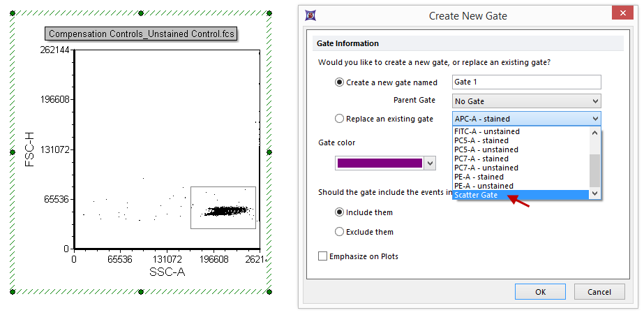The image size is (644, 315).
Task: Enable the Emphasize on Plots checkbox
Action: pyautogui.click(x=322, y=256)
